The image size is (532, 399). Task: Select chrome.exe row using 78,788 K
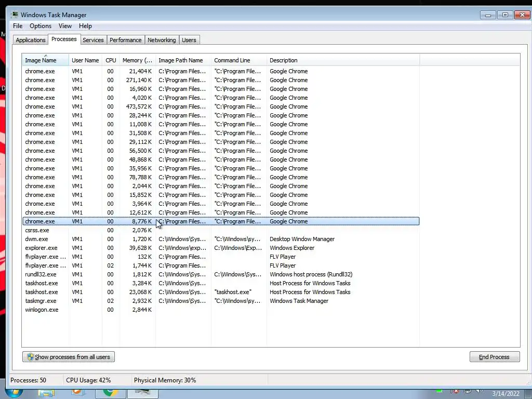[x=221, y=177]
